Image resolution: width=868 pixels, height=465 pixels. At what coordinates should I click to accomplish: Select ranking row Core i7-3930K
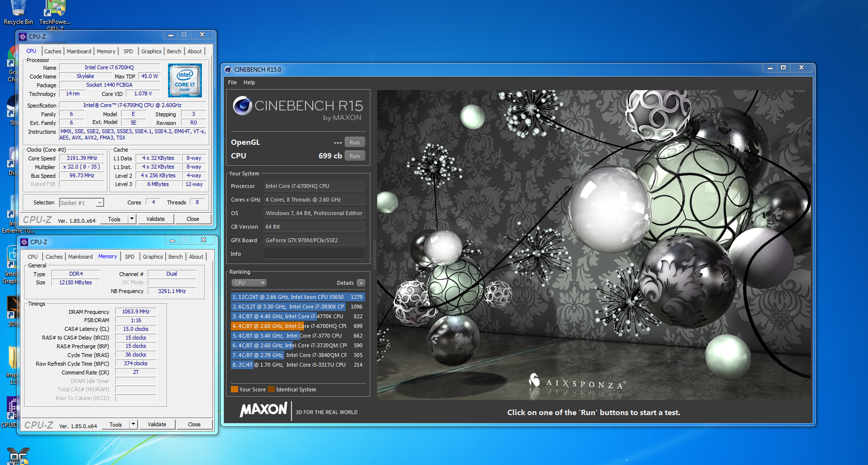tap(298, 307)
